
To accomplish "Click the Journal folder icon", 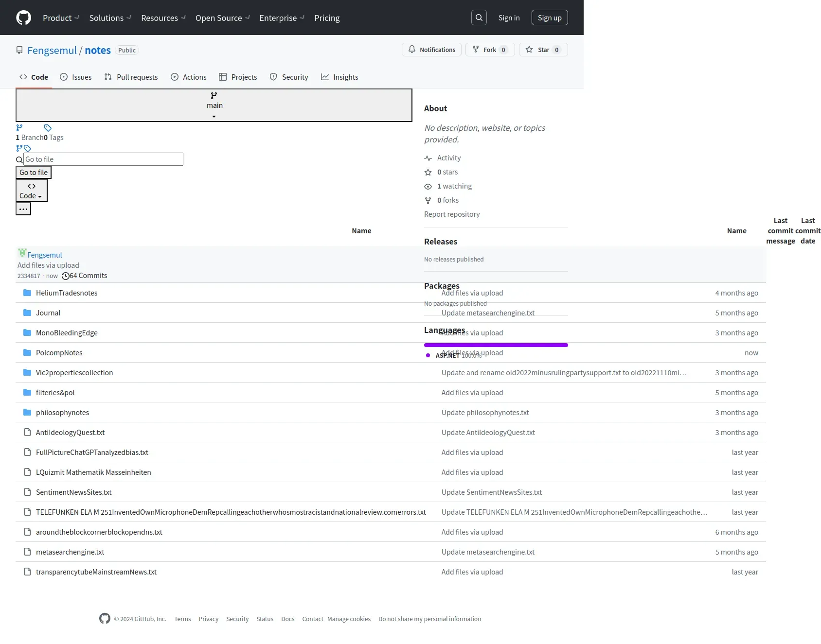I will point(27,313).
